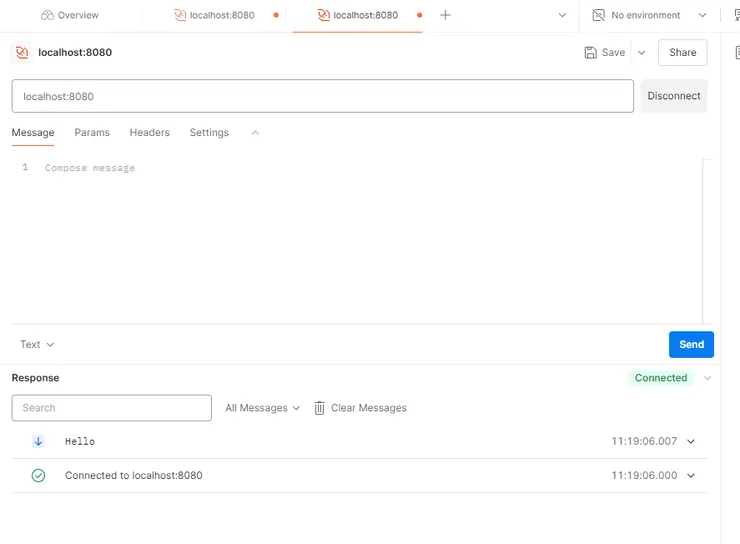Click the message Search field
Image resolution: width=740 pixels, height=544 pixels.
pyautogui.click(x=112, y=408)
